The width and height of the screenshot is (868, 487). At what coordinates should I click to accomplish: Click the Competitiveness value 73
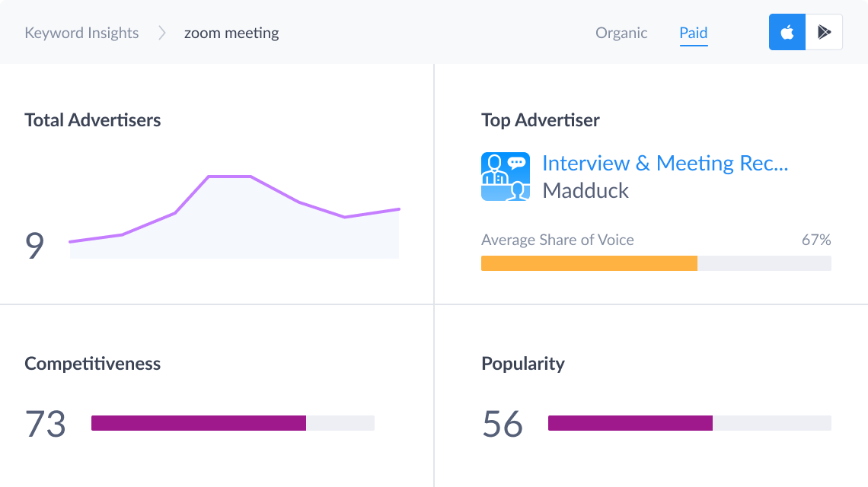click(x=46, y=424)
